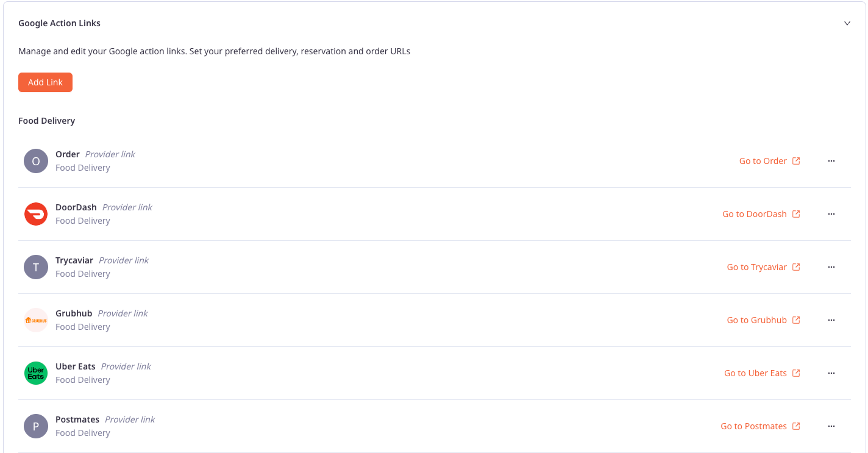Click Food Delivery subtitle under Grubhub

point(83,327)
